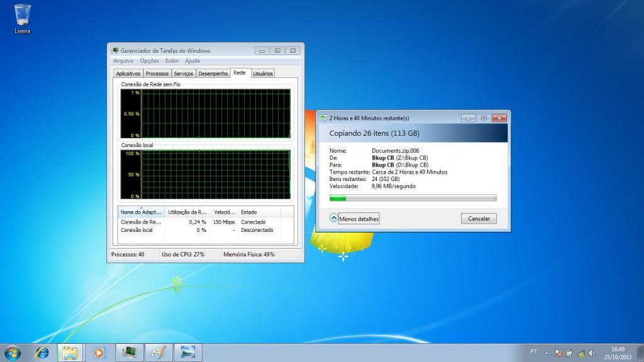The height and width of the screenshot is (362, 644).
Task: Open Paint from the taskbar
Action: point(158,353)
